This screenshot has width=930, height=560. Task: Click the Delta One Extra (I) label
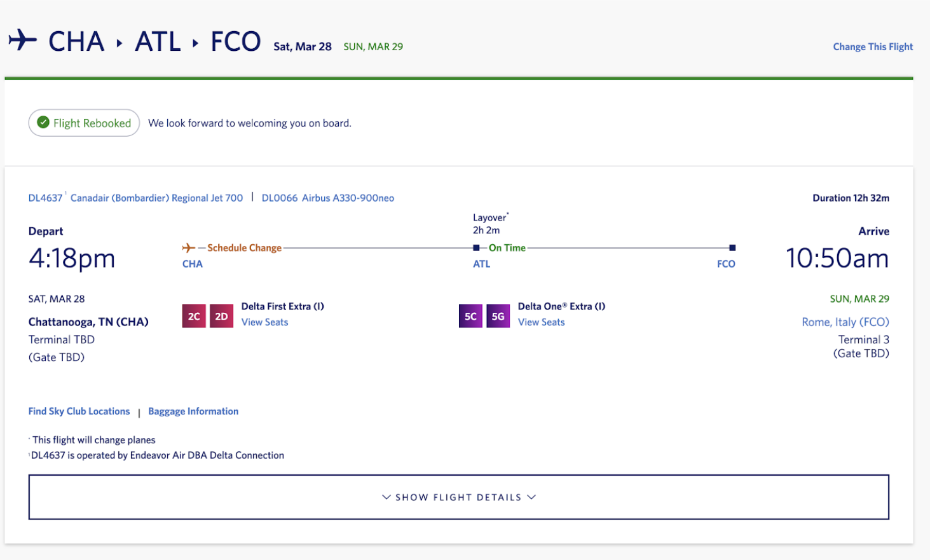click(561, 306)
